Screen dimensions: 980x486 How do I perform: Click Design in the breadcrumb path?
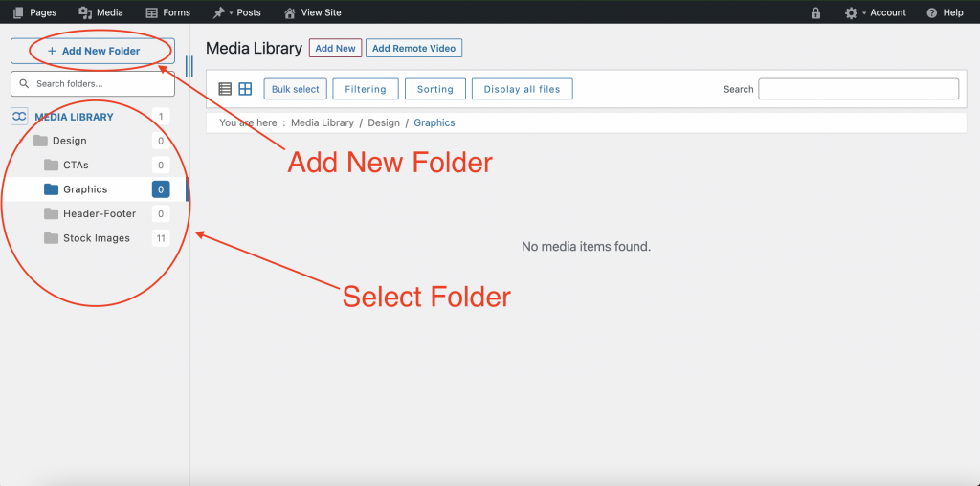point(384,122)
